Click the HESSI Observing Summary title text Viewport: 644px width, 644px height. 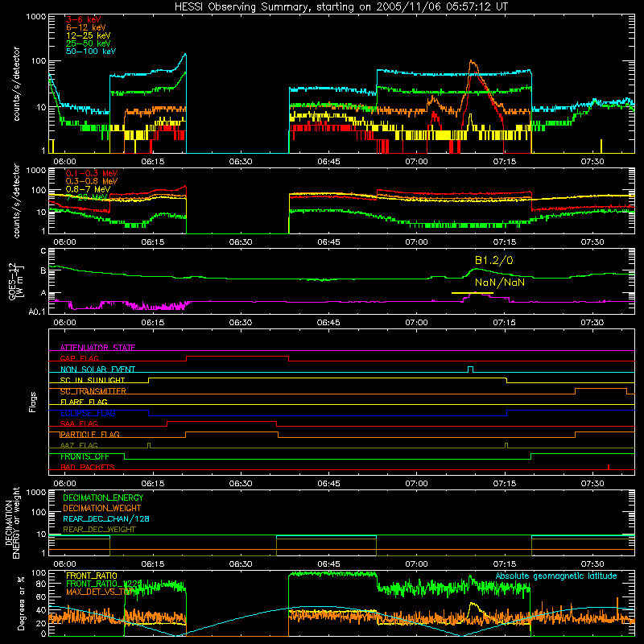point(341,7)
